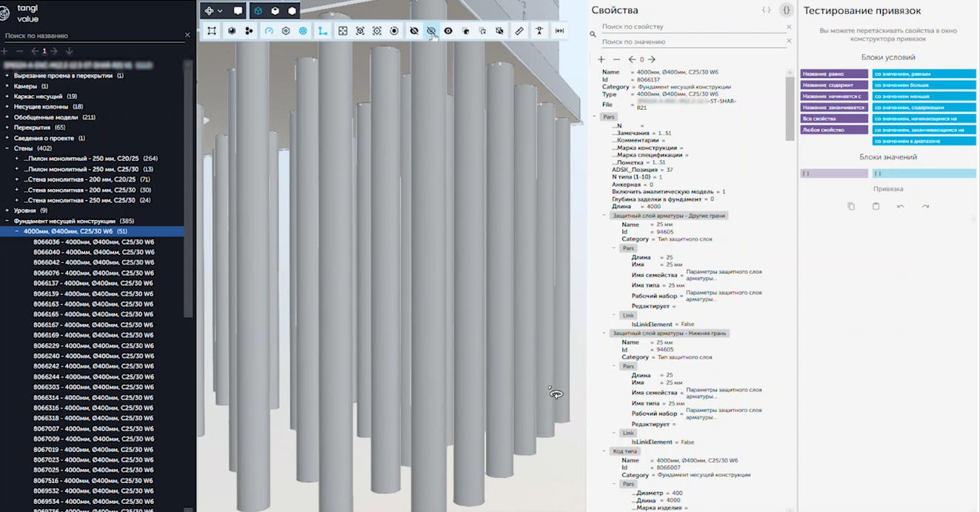Screen dimensions: 980x512
Task: Click the speedometer performance icon in the toolbar
Action: (x=269, y=31)
